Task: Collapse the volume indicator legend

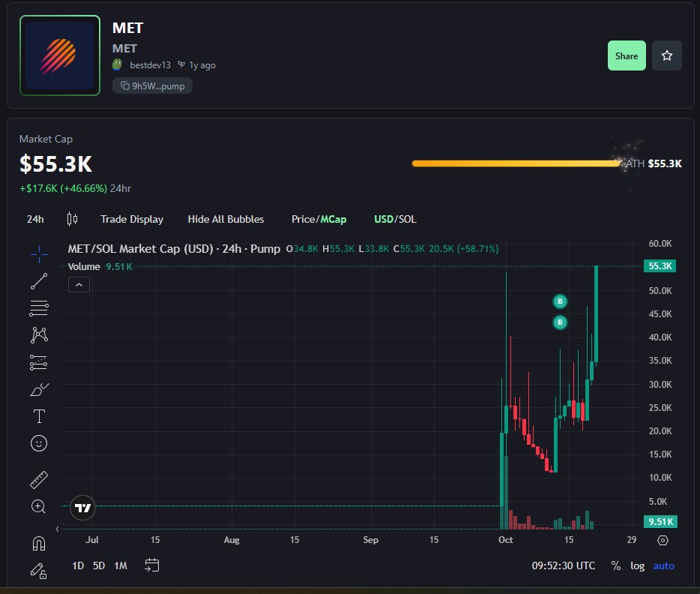Action: point(79,284)
